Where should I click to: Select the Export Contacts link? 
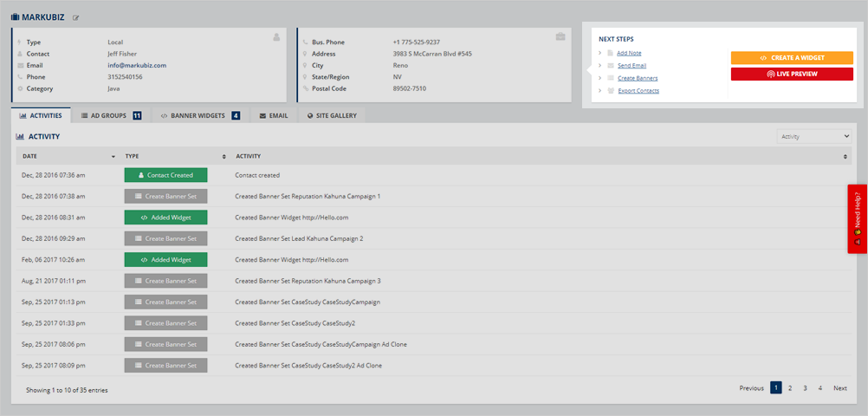[638, 91]
